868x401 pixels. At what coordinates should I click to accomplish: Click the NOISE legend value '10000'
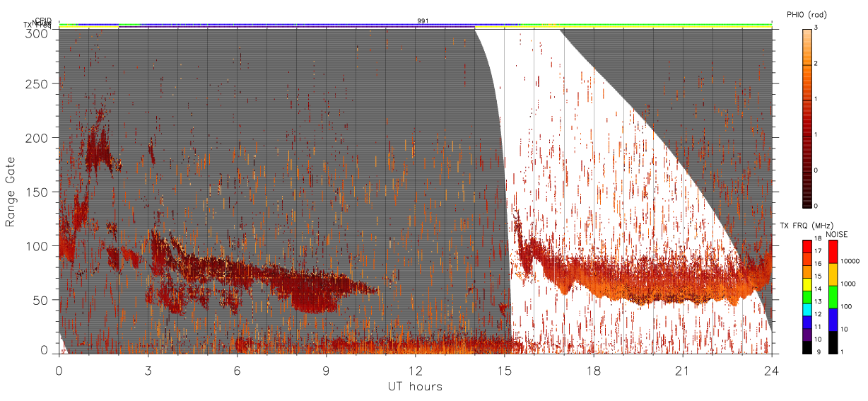click(850, 262)
